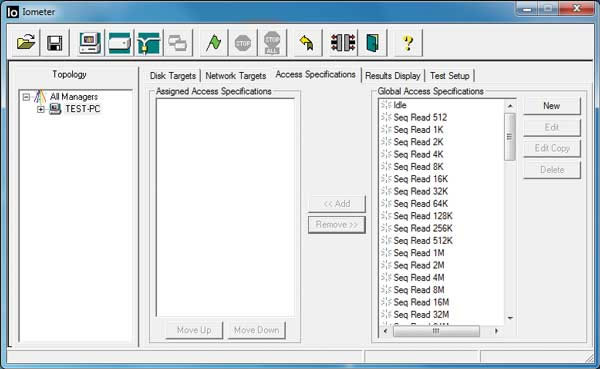Screen dimensions: 600x369
Task: Open Test Setup tab
Action: coord(450,76)
